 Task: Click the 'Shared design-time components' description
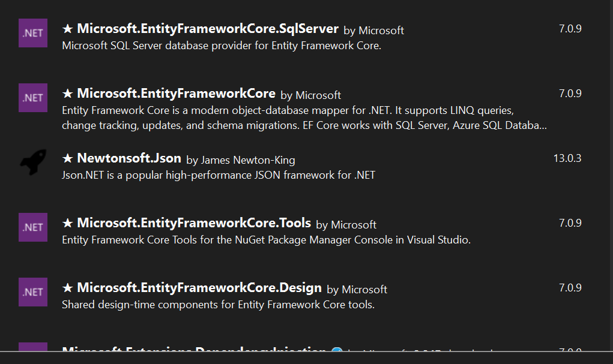pyautogui.click(x=218, y=305)
